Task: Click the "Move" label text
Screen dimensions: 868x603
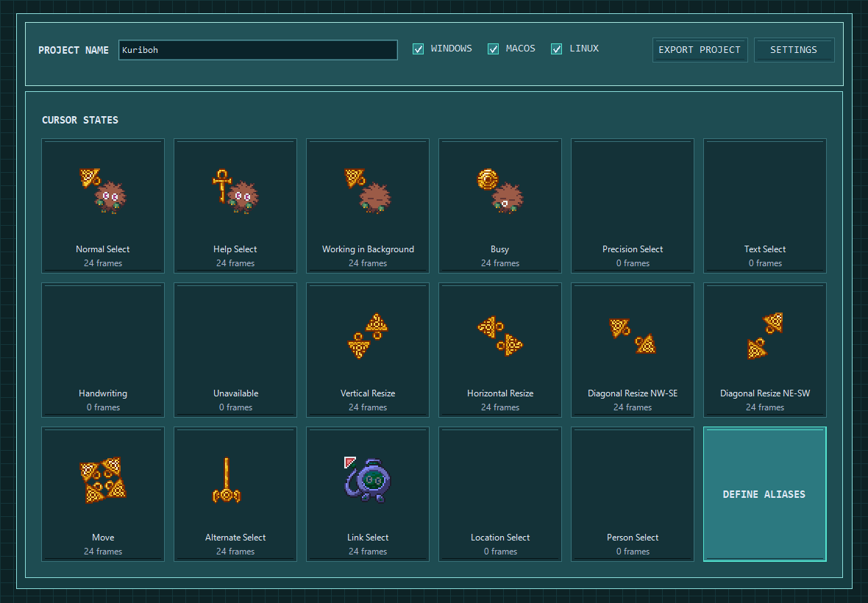Action: pyautogui.click(x=103, y=537)
